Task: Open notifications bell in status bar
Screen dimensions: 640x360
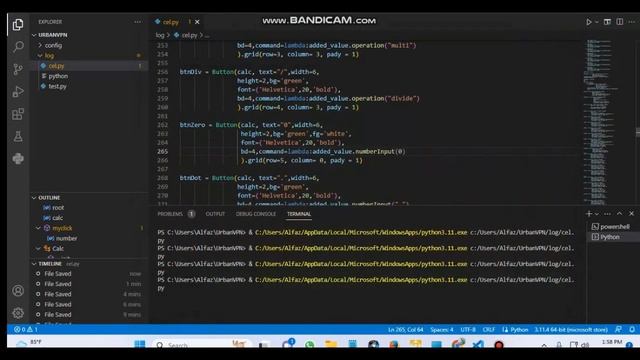Action: pyautogui.click(x=632, y=329)
